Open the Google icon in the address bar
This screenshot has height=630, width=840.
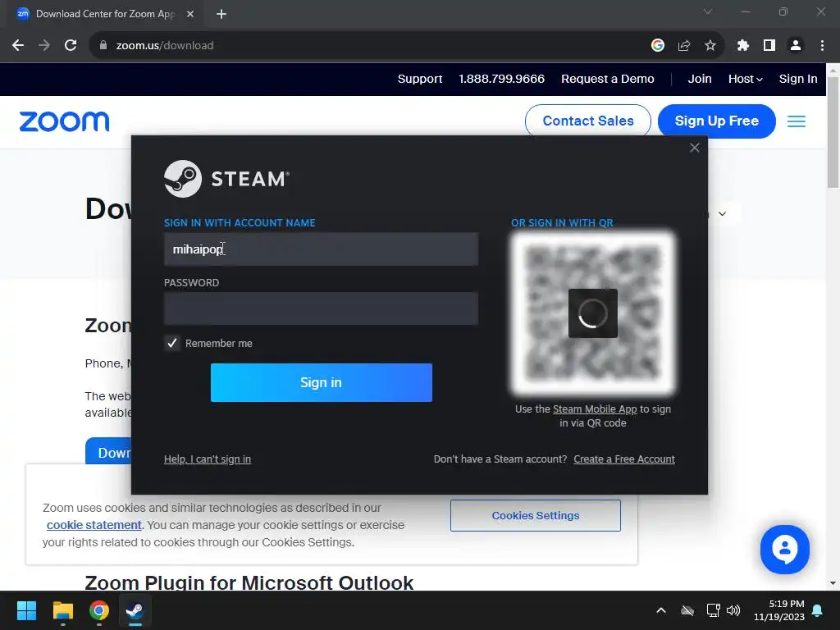tap(657, 46)
